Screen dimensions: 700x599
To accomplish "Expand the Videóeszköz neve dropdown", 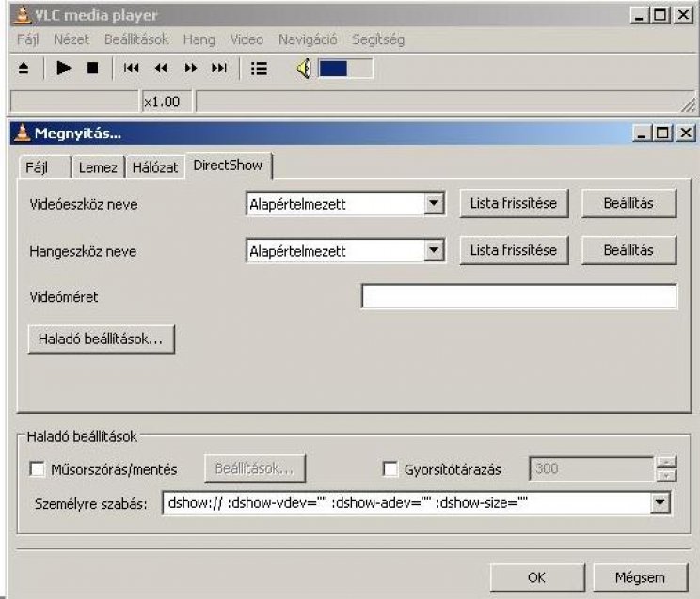I will tap(434, 204).
